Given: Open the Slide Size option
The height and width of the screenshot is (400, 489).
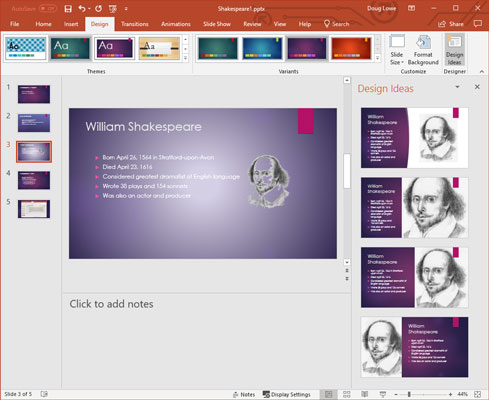Looking at the screenshot, I should [397, 50].
